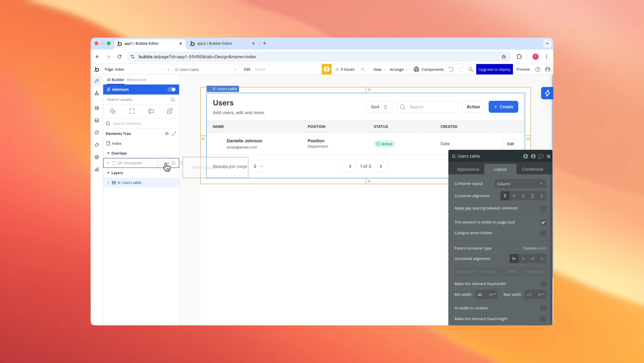Viewport: 644px width, 363px height.
Task: Open the Data tab database icon
Action: [x=97, y=120]
